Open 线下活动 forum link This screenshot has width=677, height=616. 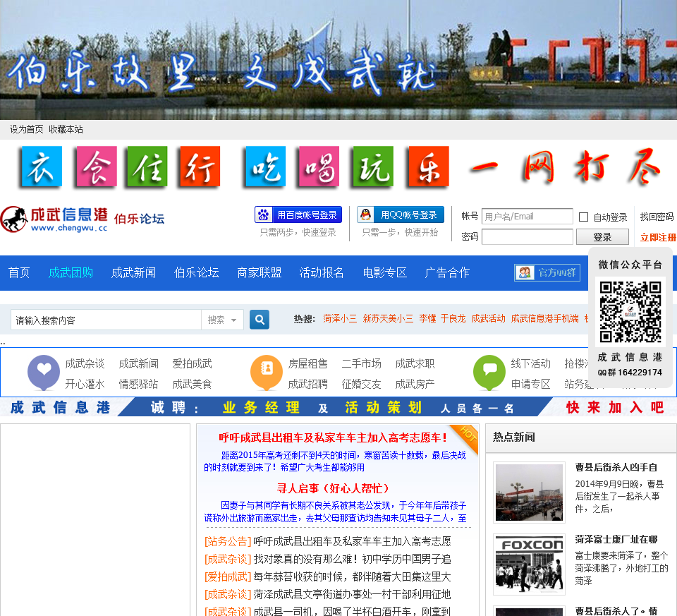click(530, 363)
